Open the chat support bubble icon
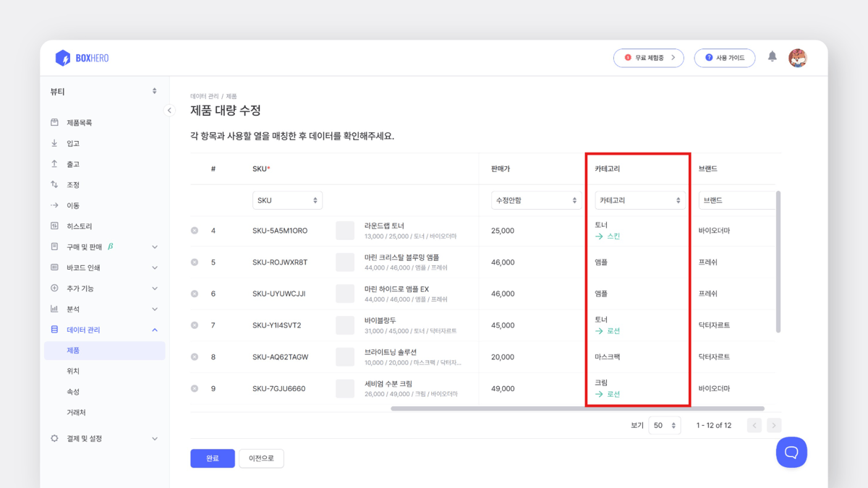868x488 pixels. point(791,452)
